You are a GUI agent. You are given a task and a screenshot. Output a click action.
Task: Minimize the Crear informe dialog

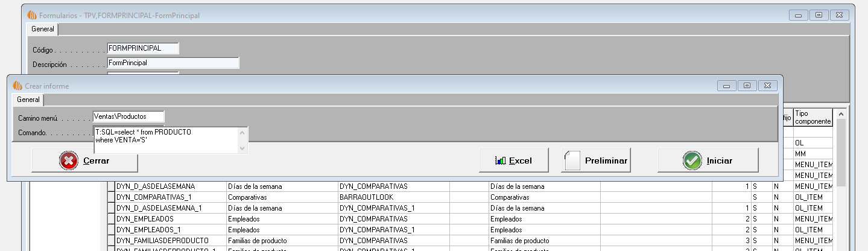tap(727, 86)
